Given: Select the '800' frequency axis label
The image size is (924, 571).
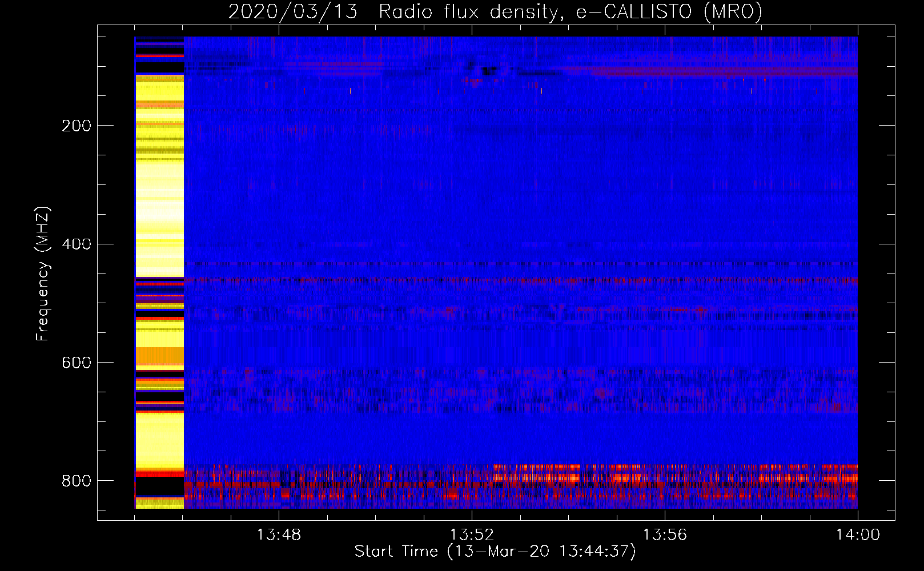Looking at the screenshot, I should 76,481.
